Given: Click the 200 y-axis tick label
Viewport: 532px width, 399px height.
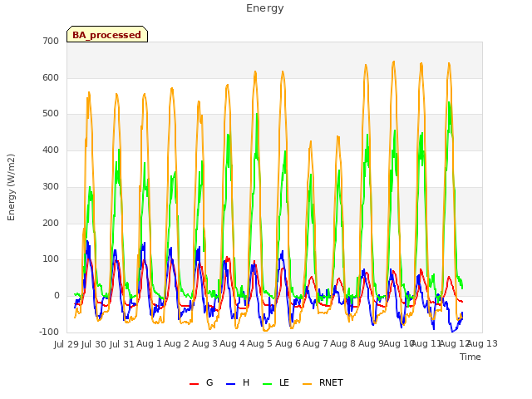Looking at the screenshot, I should 51,224.
